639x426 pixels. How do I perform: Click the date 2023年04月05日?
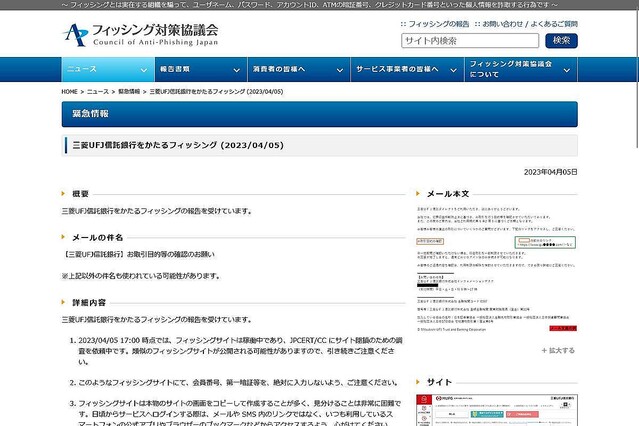pyautogui.click(x=551, y=172)
